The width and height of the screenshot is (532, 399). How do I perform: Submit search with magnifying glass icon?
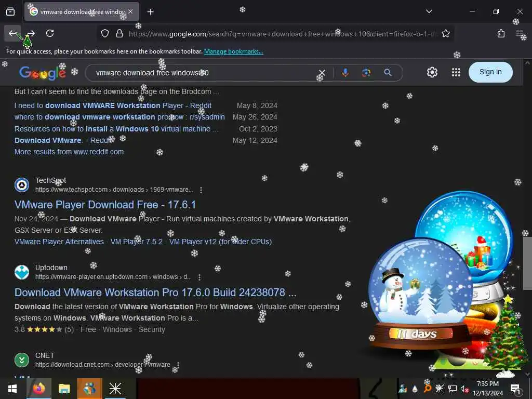click(x=388, y=73)
